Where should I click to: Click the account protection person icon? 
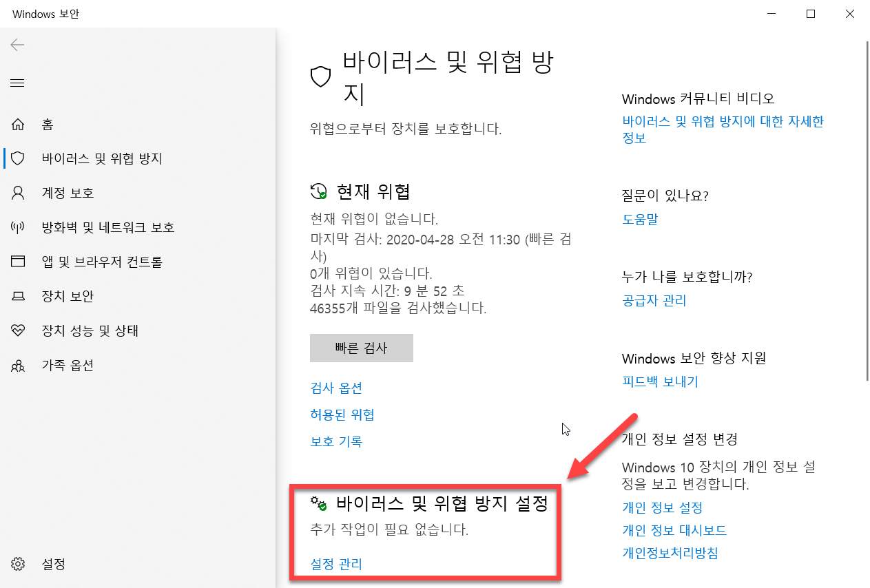click(x=18, y=193)
